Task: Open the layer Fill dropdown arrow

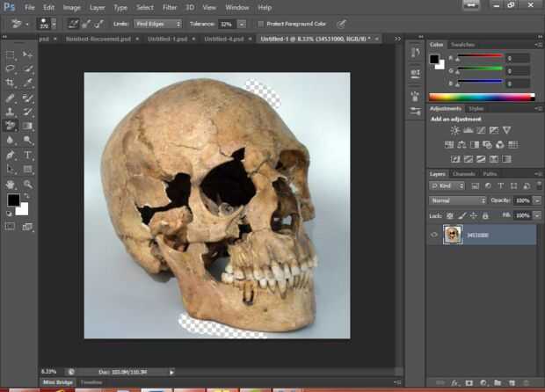Action: coord(537,216)
